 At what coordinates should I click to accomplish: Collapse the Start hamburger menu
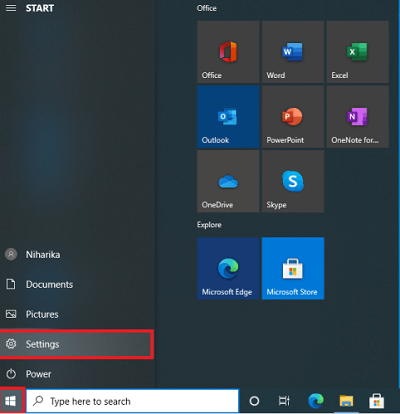pyautogui.click(x=11, y=8)
